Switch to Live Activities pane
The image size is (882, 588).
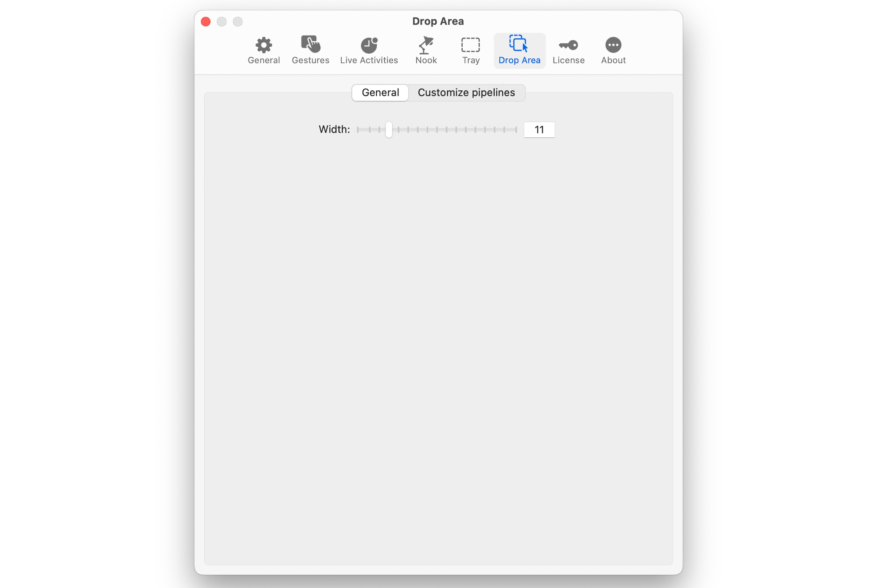[369, 50]
